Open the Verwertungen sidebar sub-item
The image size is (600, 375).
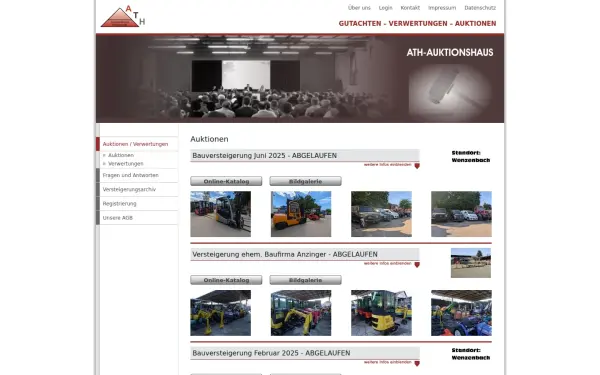[126, 163]
